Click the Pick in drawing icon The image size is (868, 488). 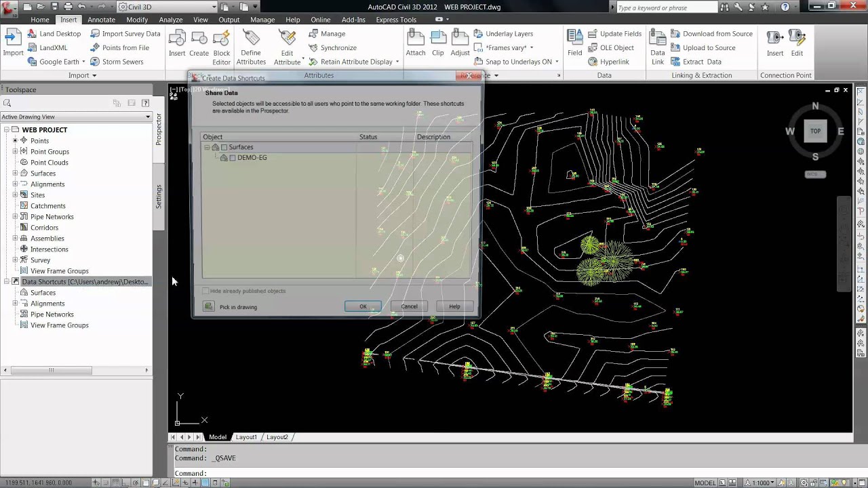[x=209, y=307]
